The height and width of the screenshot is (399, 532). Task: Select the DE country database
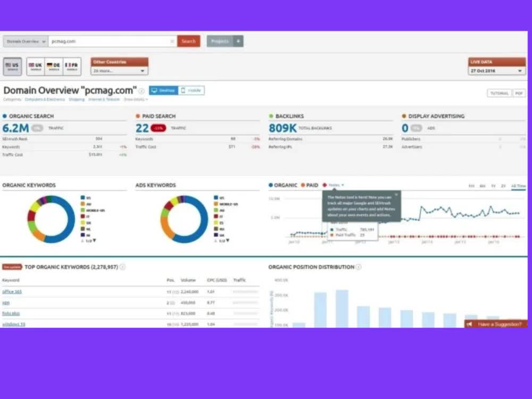tap(54, 66)
